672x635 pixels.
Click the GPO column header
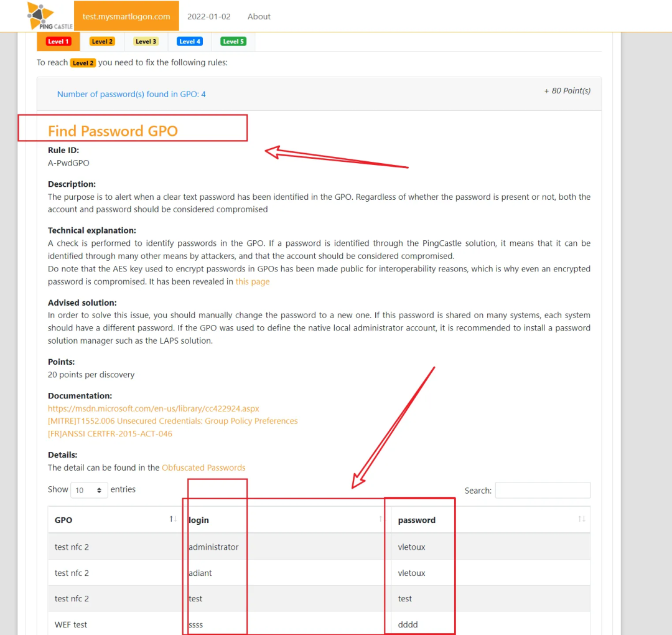point(115,520)
